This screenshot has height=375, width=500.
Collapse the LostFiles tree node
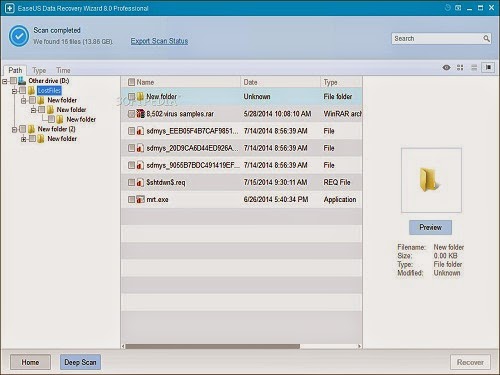click(x=14, y=91)
